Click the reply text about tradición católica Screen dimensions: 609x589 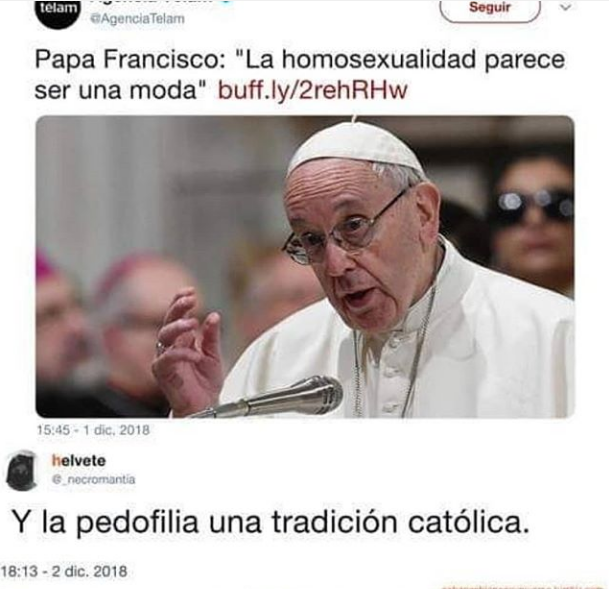tap(271, 522)
